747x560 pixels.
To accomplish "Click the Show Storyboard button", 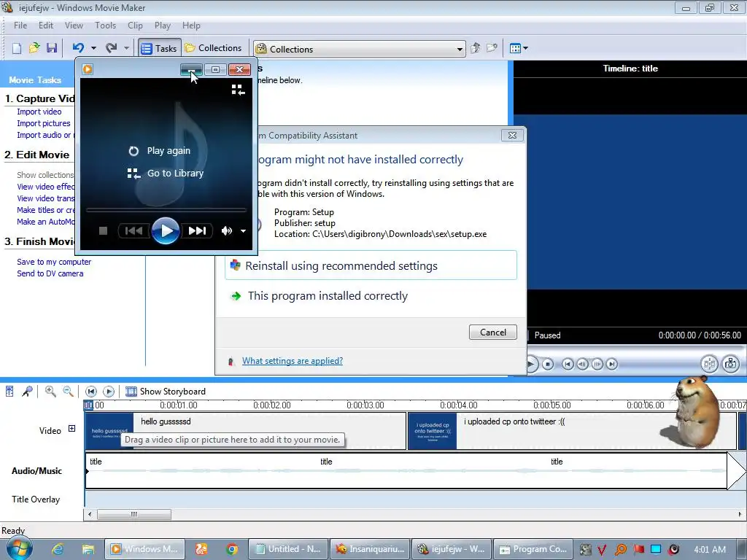I will 166,392.
